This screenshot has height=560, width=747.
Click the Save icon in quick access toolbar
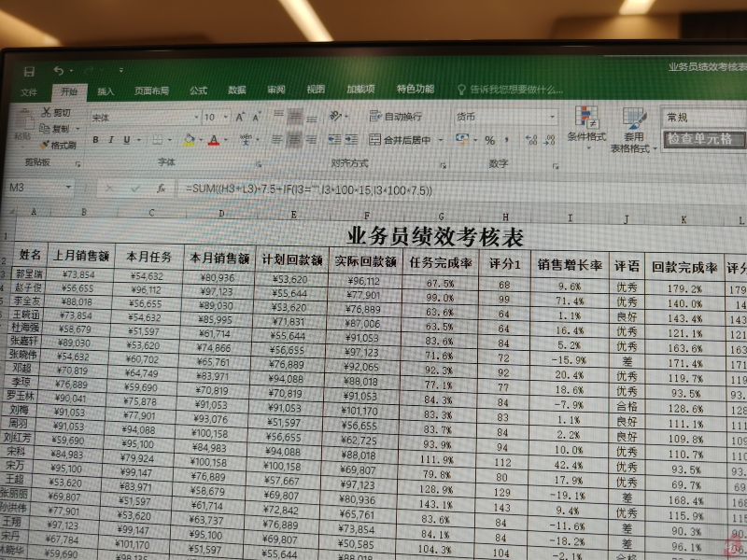(29, 71)
